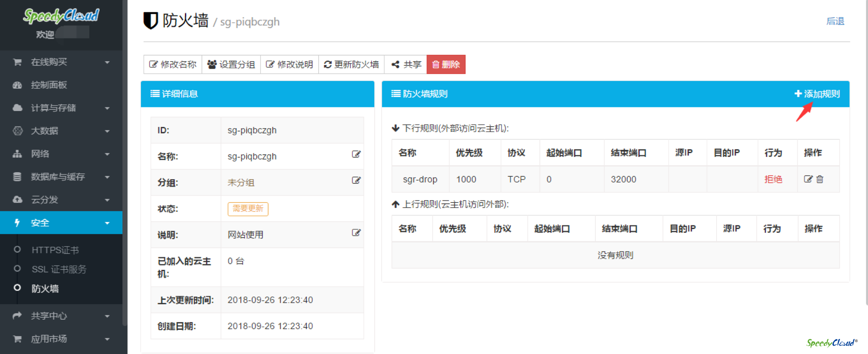The height and width of the screenshot is (354, 868).
Task: Click the red 删除 button
Action: (x=446, y=64)
